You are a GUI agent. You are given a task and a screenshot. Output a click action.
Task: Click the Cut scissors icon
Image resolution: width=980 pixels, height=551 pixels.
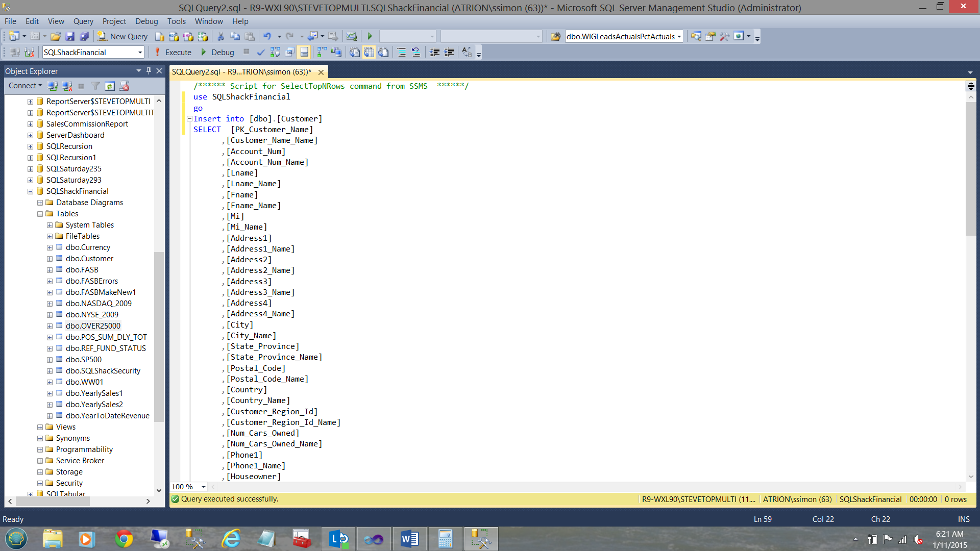pyautogui.click(x=220, y=36)
